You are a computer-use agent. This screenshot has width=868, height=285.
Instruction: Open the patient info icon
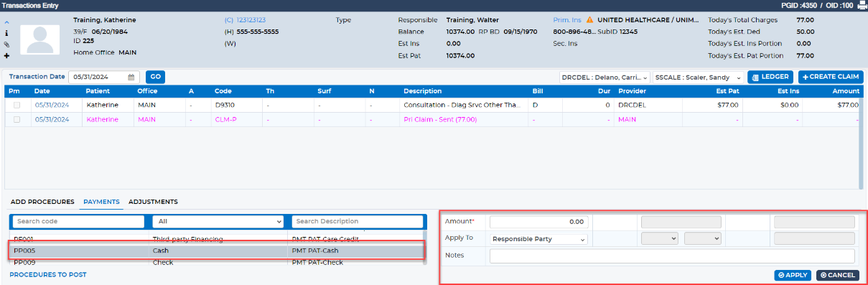tap(6, 33)
